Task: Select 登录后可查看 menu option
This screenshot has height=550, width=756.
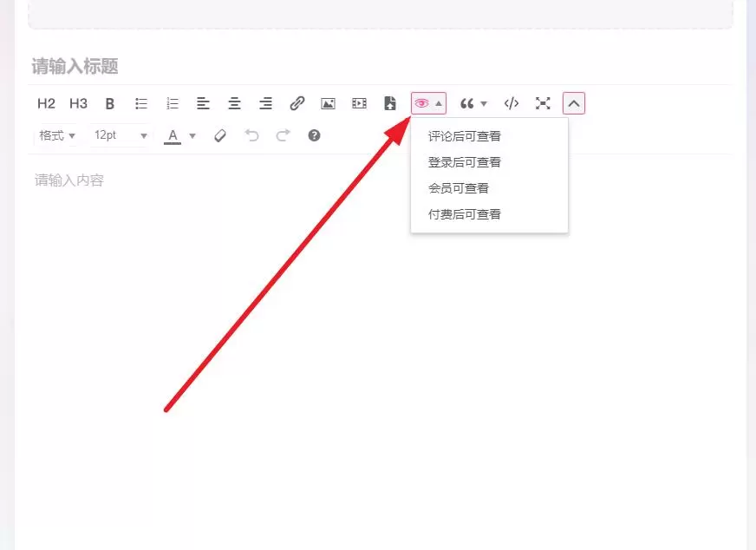Action: coord(489,162)
